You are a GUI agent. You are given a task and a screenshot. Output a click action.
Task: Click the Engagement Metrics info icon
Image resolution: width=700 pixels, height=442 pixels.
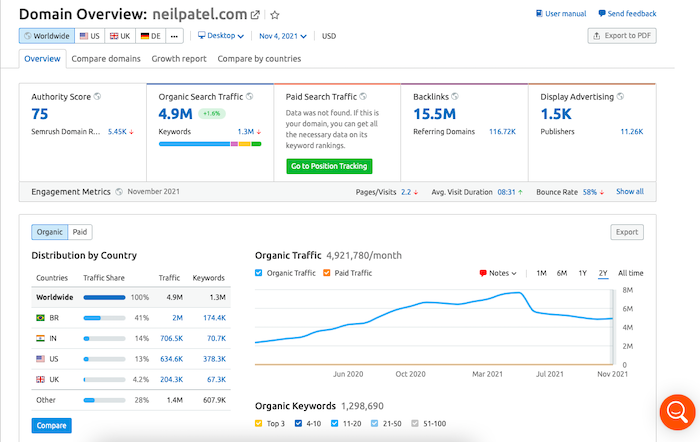click(x=119, y=192)
